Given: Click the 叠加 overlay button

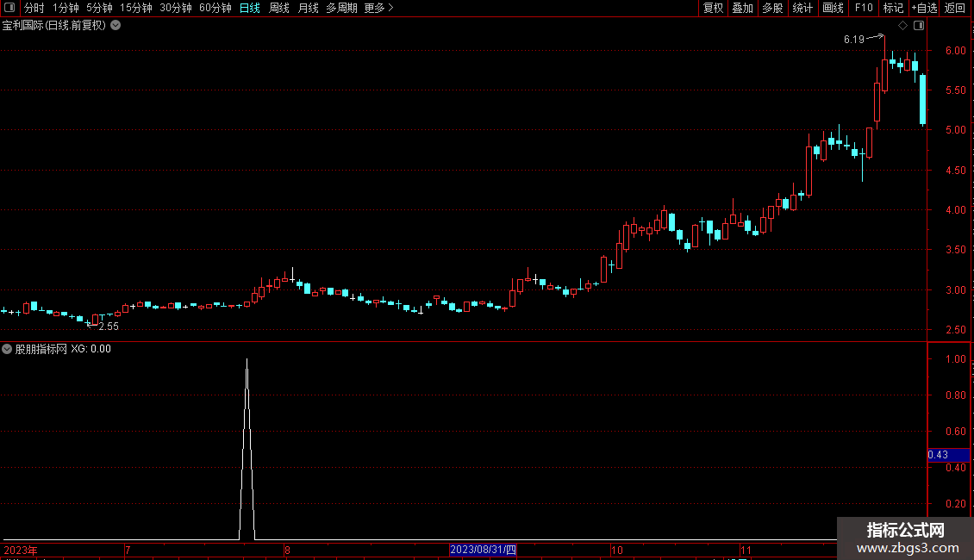Looking at the screenshot, I should coord(742,8).
